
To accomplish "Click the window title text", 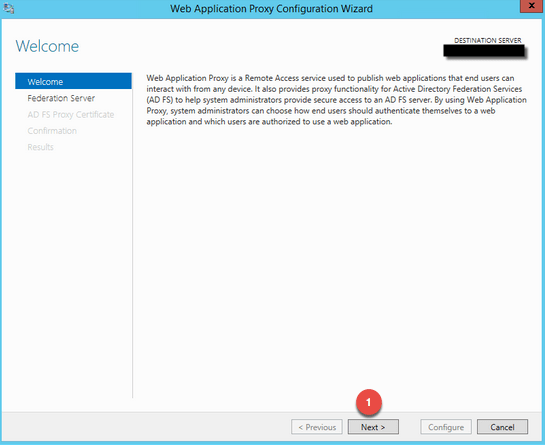I will click(x=271, y=9).
